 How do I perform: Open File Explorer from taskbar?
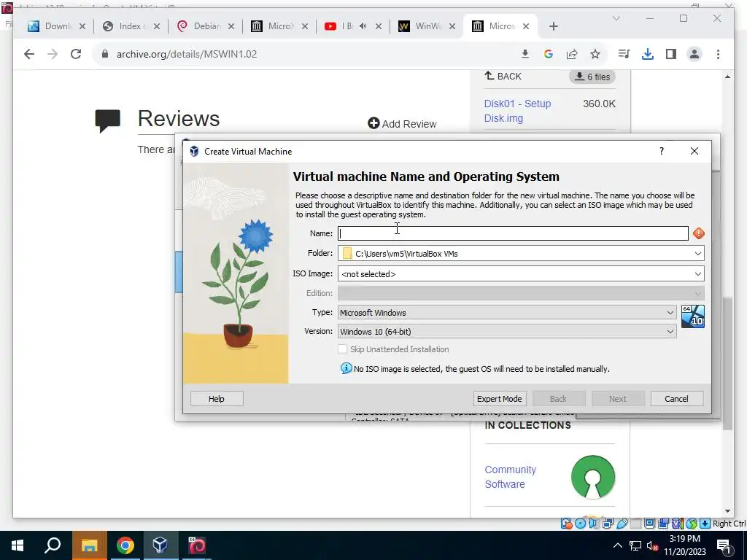point(89,545)
